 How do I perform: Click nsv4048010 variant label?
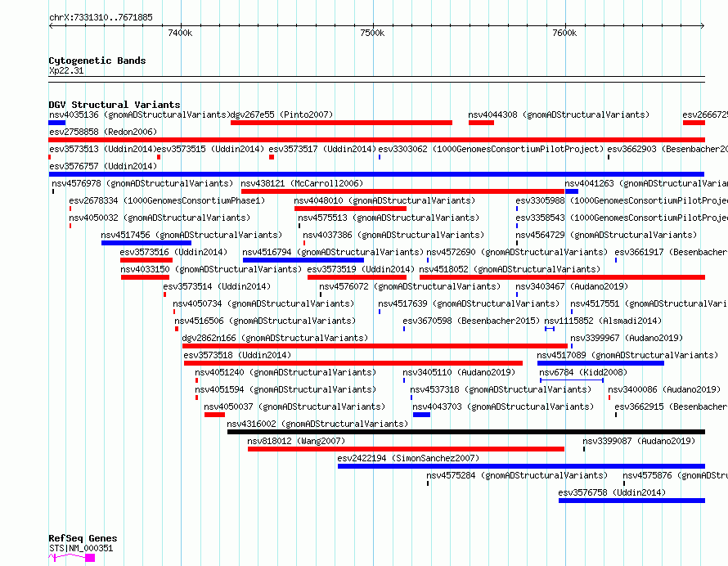(x=384, y=200)
